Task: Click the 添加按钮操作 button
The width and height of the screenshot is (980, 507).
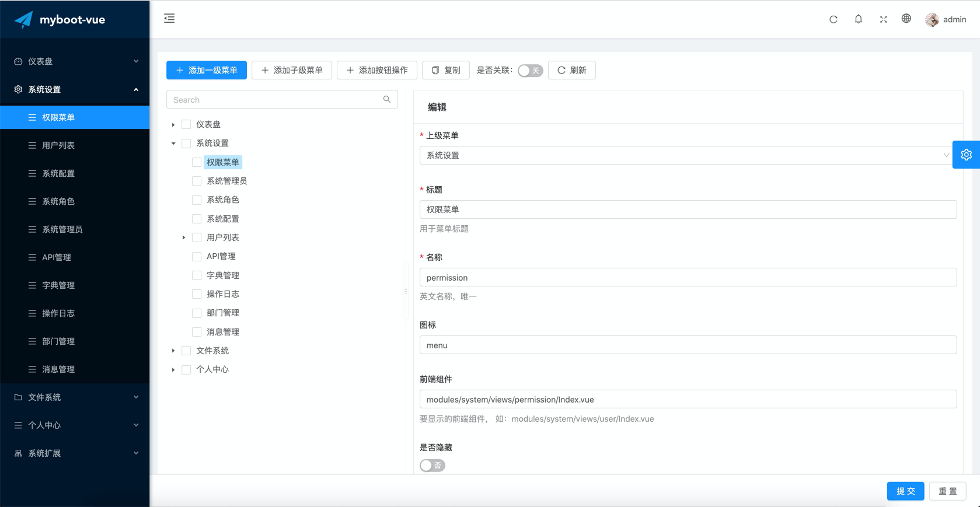Action: tap(377, 70)
